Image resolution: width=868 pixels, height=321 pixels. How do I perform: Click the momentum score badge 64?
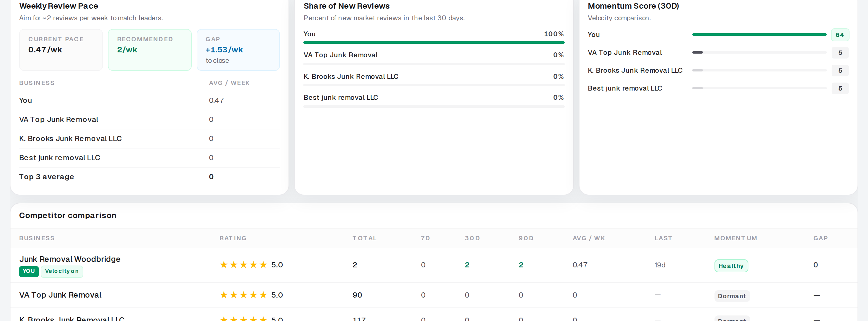coord(840,35)
